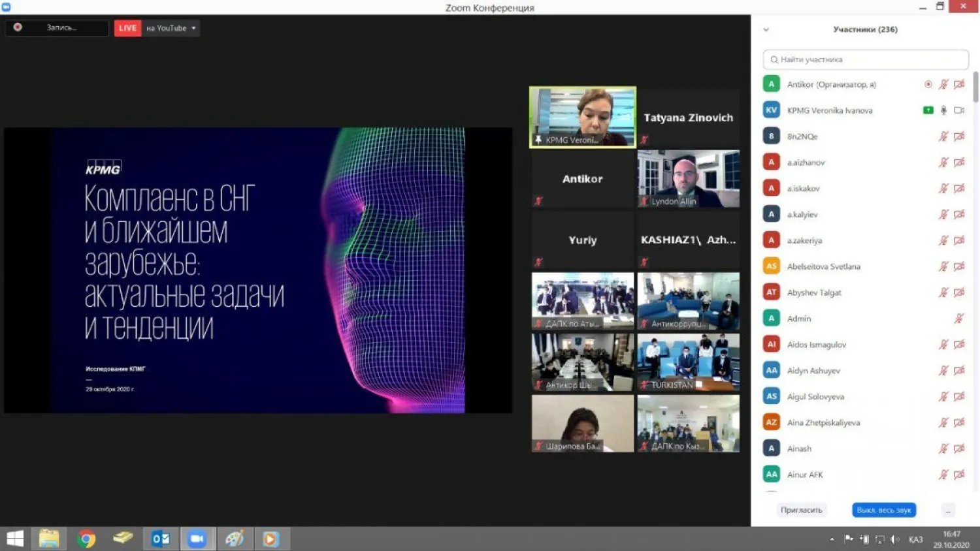Screen dimensions: 980x551
Task: Show hidden system tray icons
Action: pyautogui.click(x=832, y=539)
